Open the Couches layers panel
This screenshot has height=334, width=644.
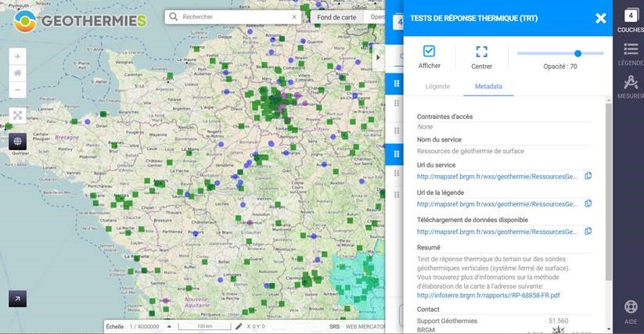pos(631,20)
